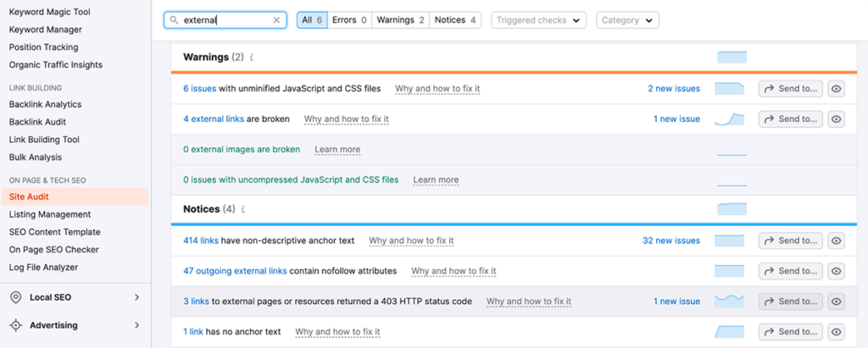
Task: Toggle eye icon for 403 HTTP status row
Action: pos(837,301)
